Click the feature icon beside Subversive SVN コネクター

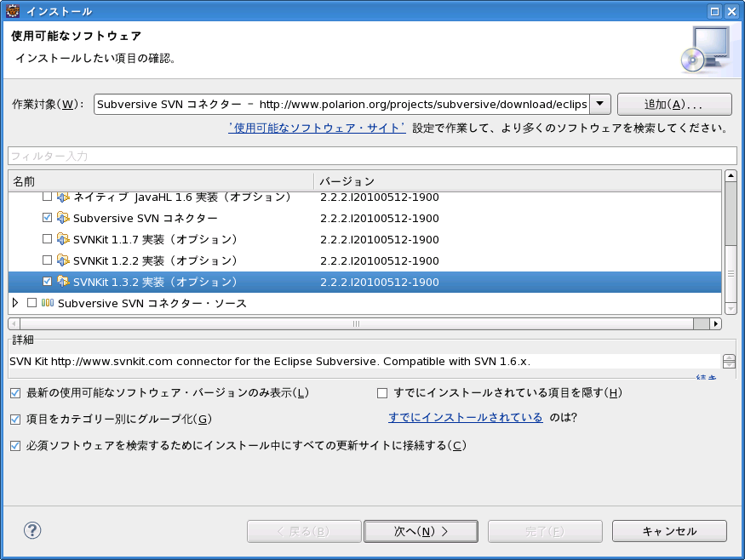[x=63, y=218]
